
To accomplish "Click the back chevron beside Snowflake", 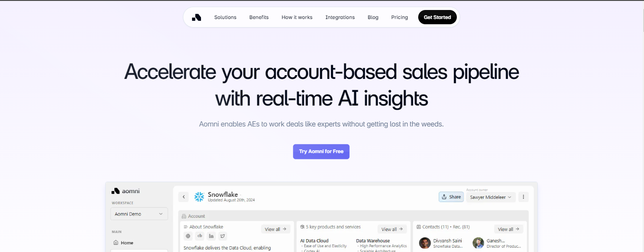I will coord(184,197).
